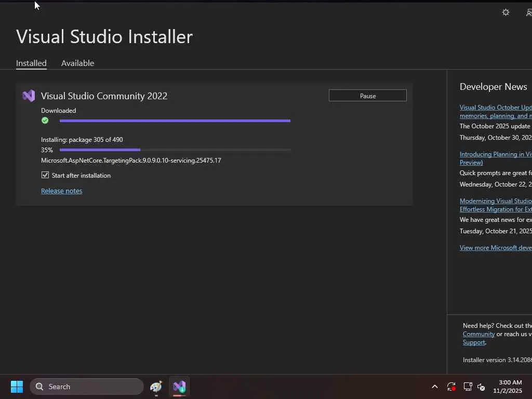Click the taskbar Search box

pyautogui.click(x=87, y=387)
